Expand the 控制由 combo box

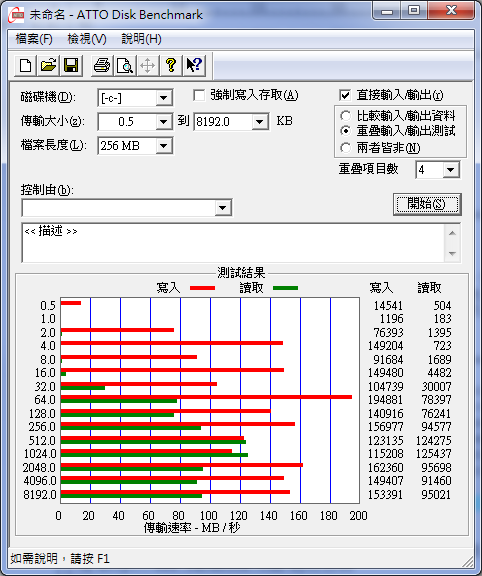(x=223, y=208)
